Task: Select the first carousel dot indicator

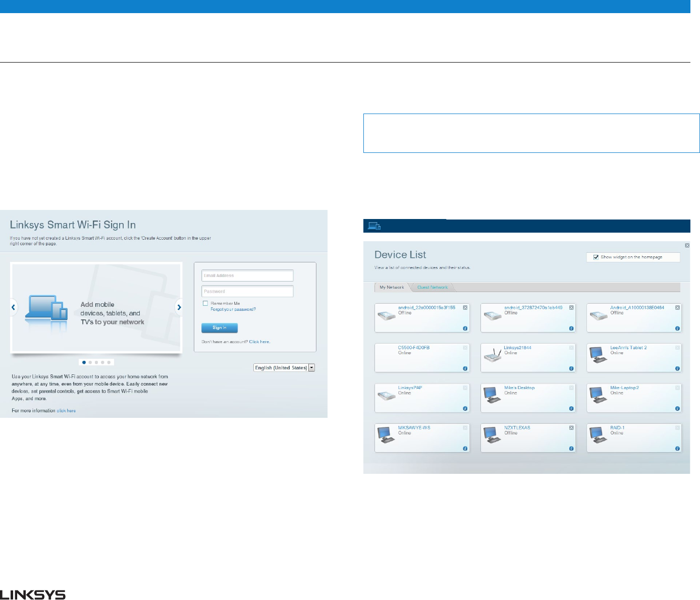Action: [x=84, y=362]
